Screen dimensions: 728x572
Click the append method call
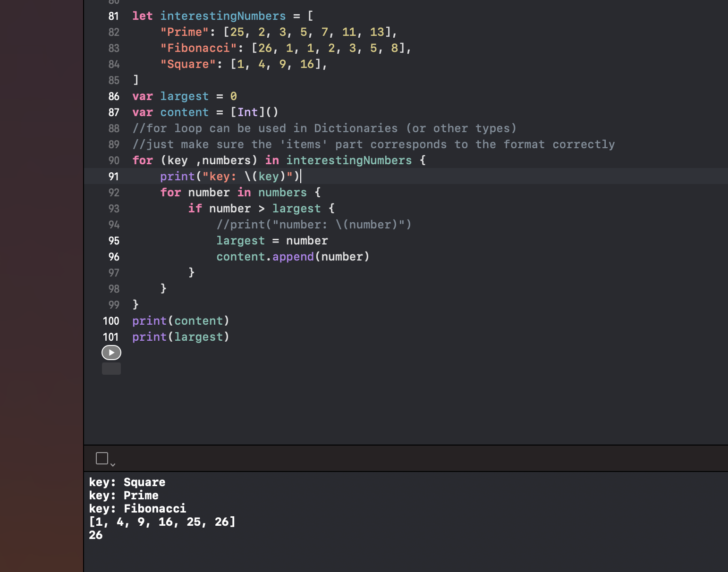(x=293, y=257)
